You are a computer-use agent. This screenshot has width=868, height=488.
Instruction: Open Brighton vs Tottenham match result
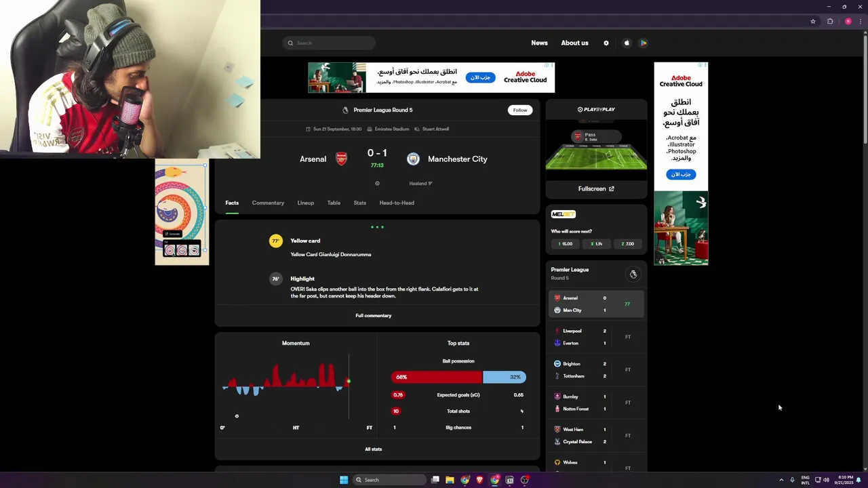pos(596,370)
